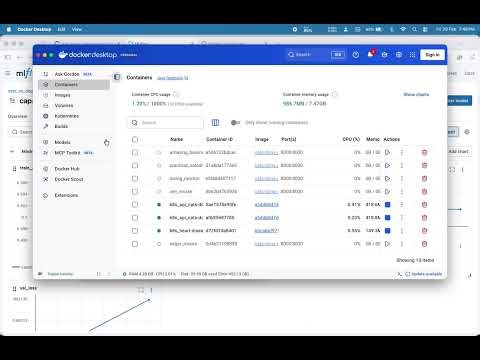The width and height of the screenshot is (480, 360).
Task: Start the eager_ container
Action: pos(387,244)
